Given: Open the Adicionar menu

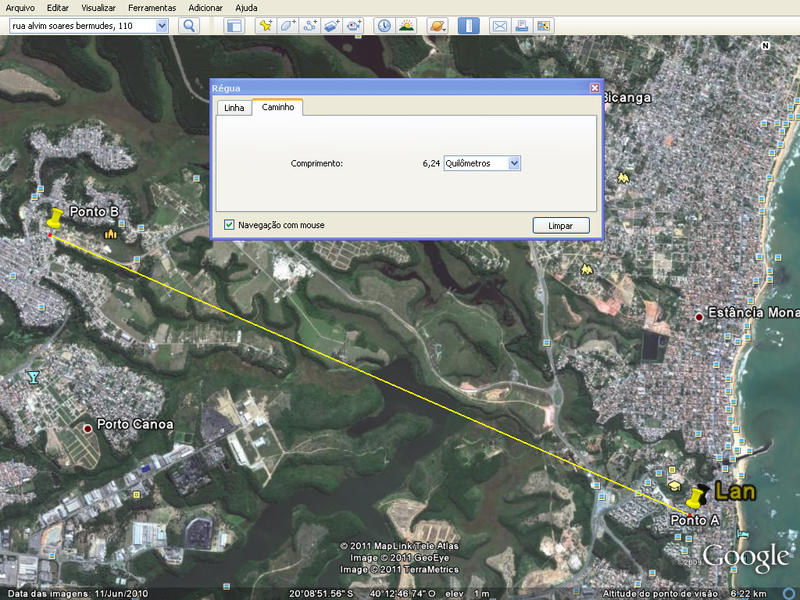Looking at the screenshot, I should tap(206, 8).
